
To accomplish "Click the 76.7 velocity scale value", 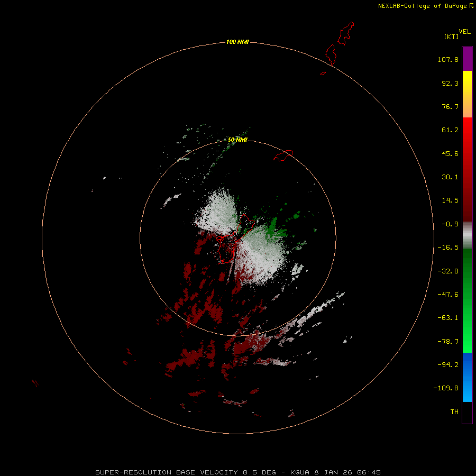I will click(450, 106).
